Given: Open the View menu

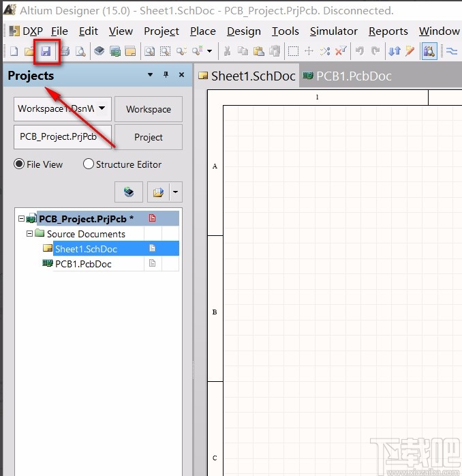Looking at the screenshot, I should pyautogui.click(x=121, y=31).
